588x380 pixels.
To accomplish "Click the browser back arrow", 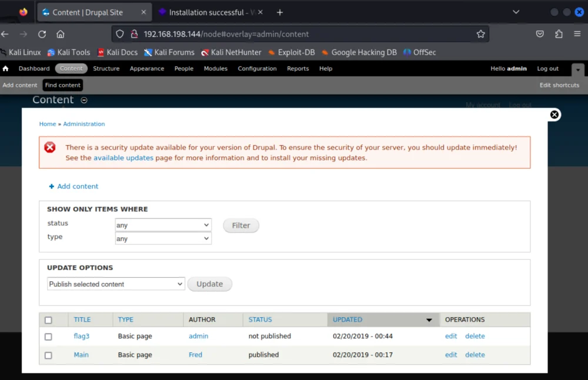I will [x=5, y=34].
